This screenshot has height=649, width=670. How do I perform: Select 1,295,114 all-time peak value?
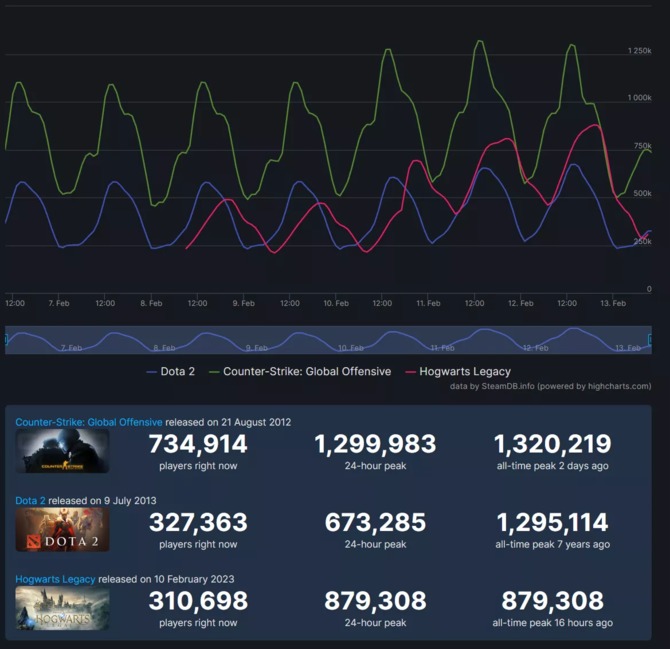point(552,523)
